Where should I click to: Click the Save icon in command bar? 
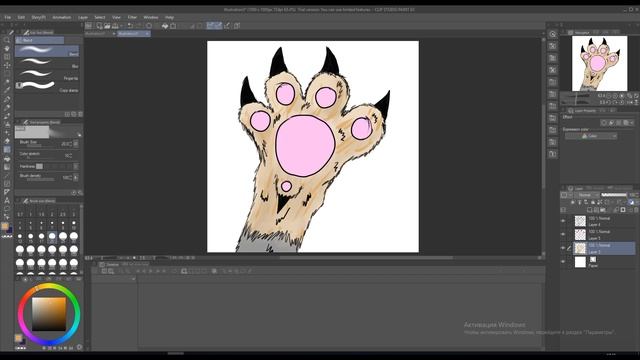point(115,26)
